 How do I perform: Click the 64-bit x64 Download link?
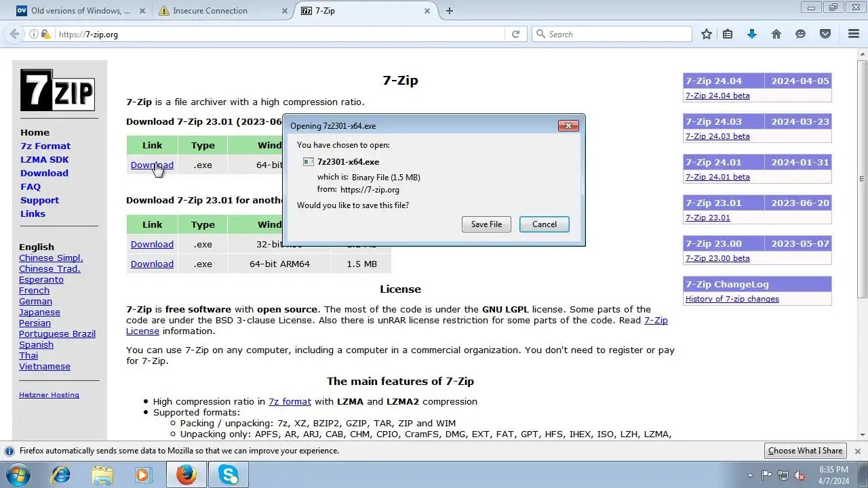[152, 165]
